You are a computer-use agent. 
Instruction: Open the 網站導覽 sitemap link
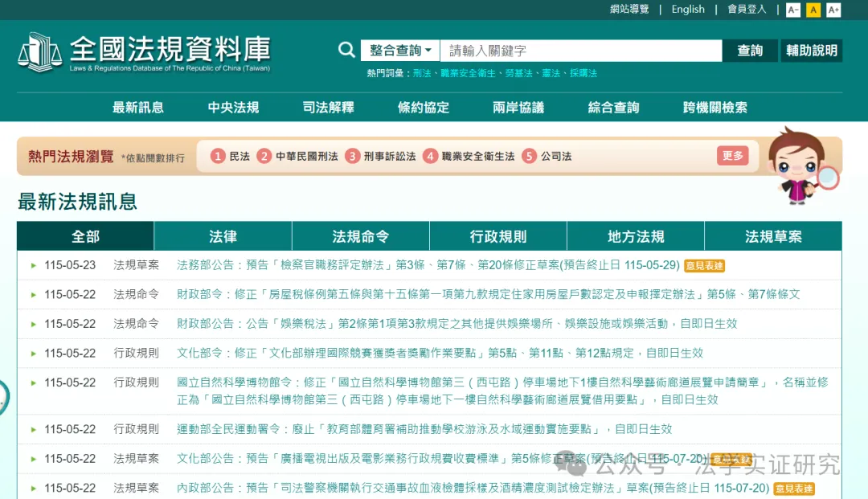click(629, 9)
